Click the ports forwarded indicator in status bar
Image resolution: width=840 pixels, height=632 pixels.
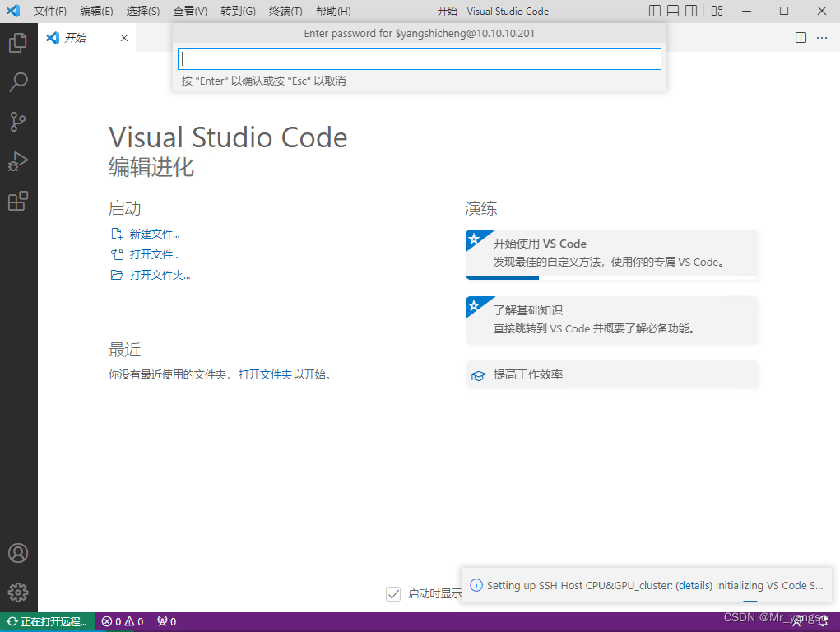[x=167, y=622]
